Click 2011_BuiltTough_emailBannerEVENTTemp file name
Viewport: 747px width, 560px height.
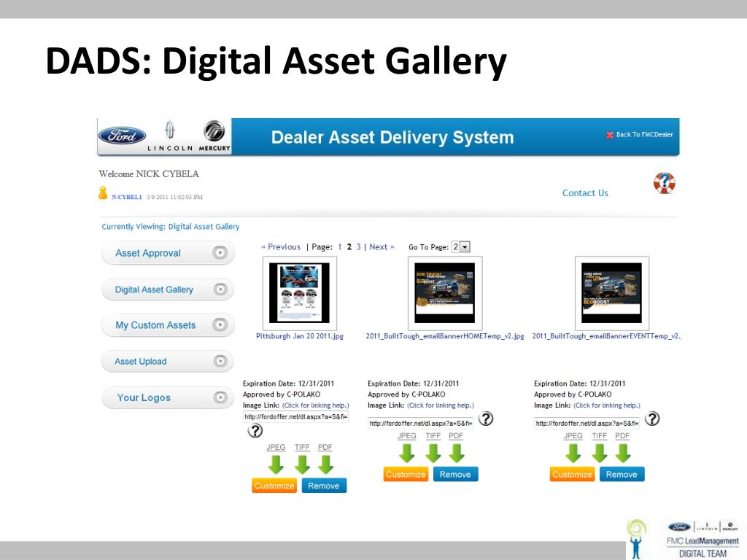[606, 336]
